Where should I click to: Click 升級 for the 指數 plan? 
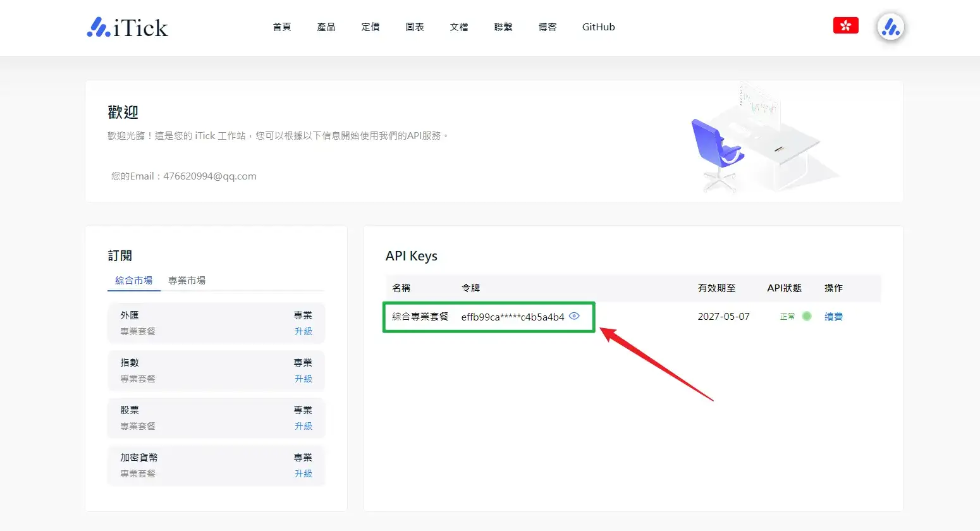(x=303, y=379)
